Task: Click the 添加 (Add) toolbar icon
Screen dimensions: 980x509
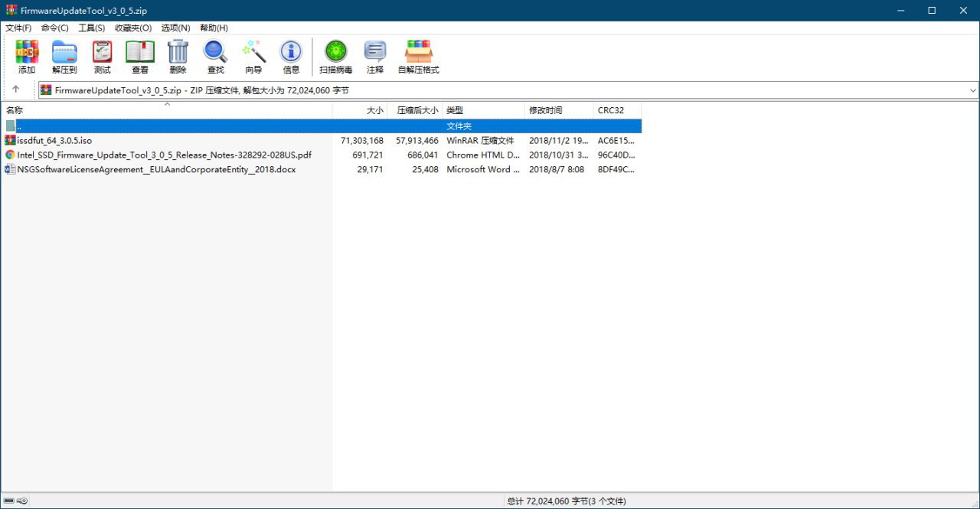Action: point(27,57)
